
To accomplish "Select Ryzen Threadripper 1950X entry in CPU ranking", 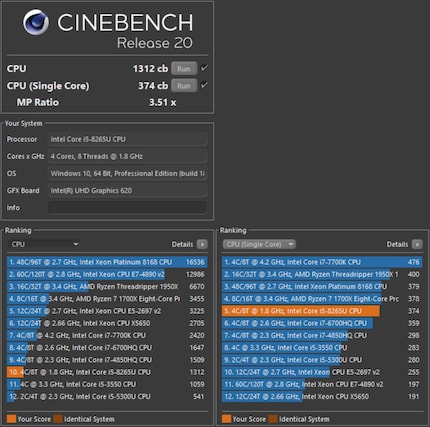I will [x=107, y=286].
